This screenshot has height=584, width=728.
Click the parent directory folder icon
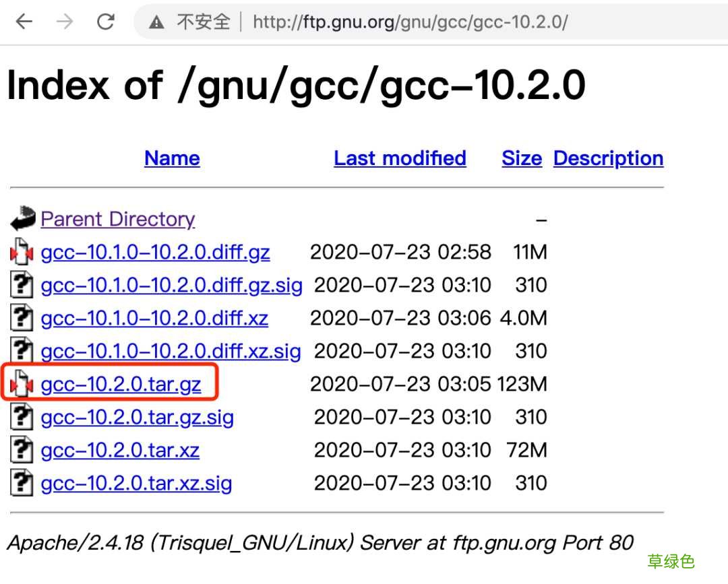pyautogui.click(x=22, y=218)
